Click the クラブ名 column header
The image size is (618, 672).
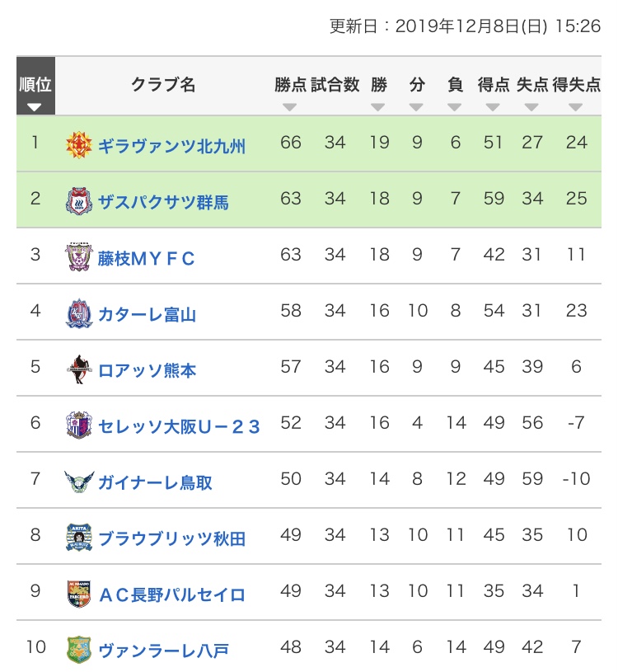click(163, 85)
